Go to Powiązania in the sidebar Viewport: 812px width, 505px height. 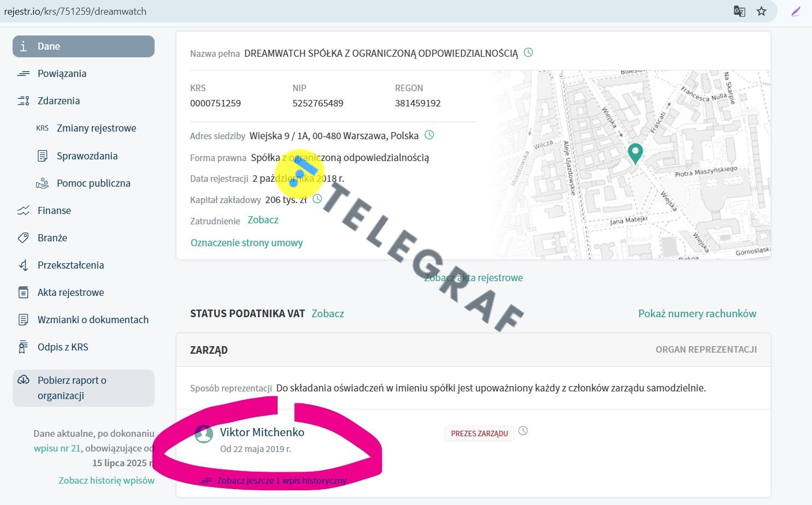click(x=62, y=74)
